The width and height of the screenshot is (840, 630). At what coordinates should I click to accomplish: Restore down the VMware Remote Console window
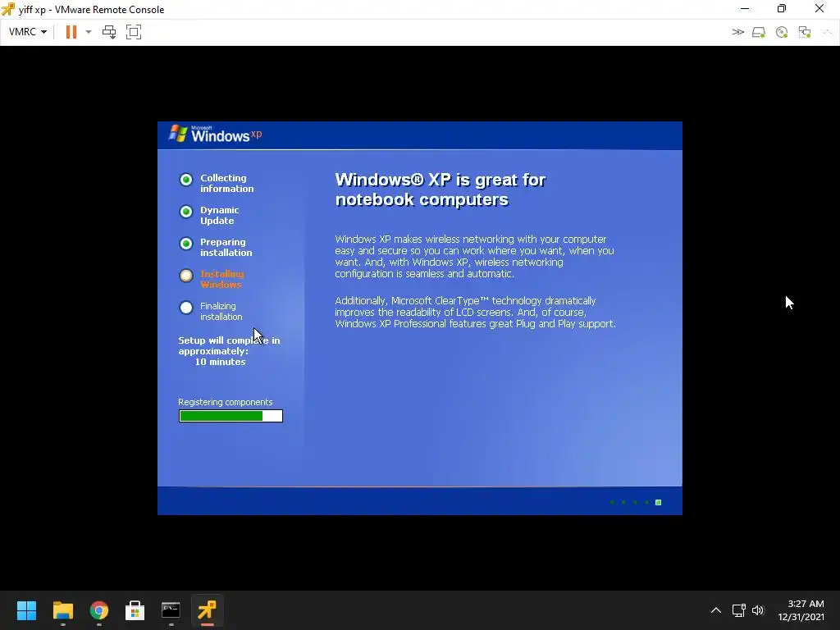[782, 8]
